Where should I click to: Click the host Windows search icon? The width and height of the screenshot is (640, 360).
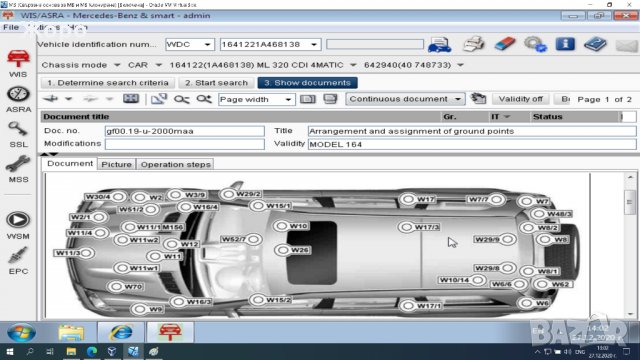(30, 351)
